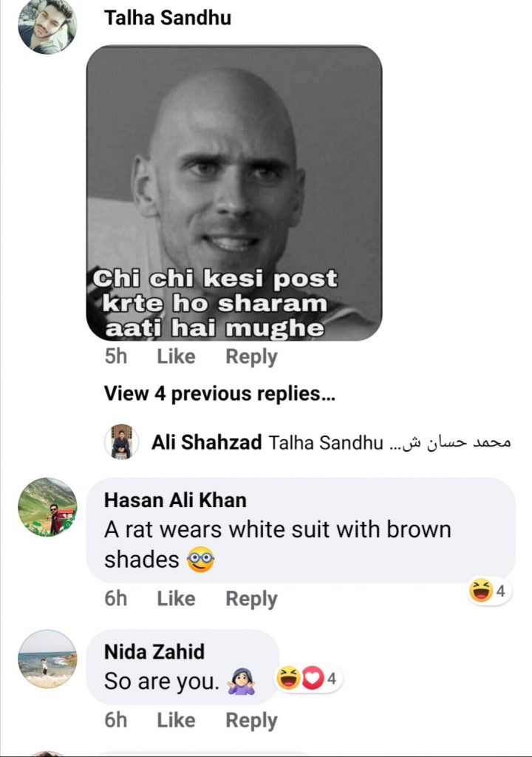Open tagged Talha Sandhu mention in Ali's reply
The width and height of the screenshot is (532, 757).
click(326, 442)
